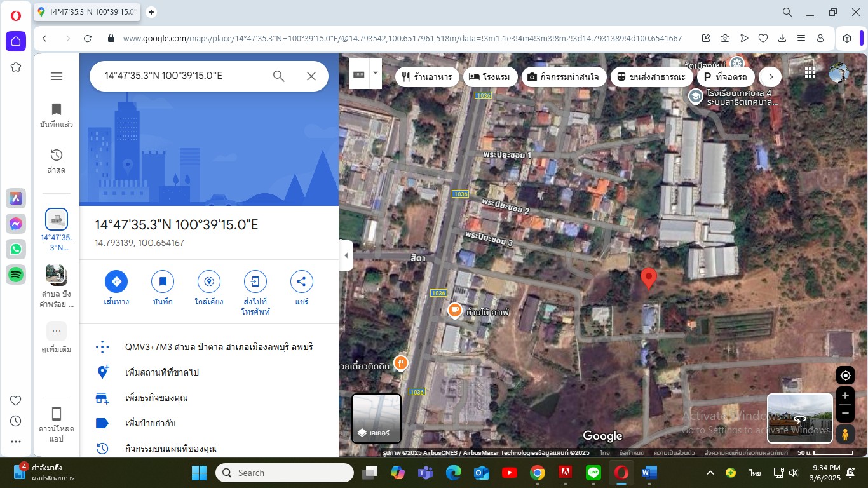Viewport: 868px width, 488px height.
Task: Open the Google Maps hamburger menu
Action: (57, 76)
